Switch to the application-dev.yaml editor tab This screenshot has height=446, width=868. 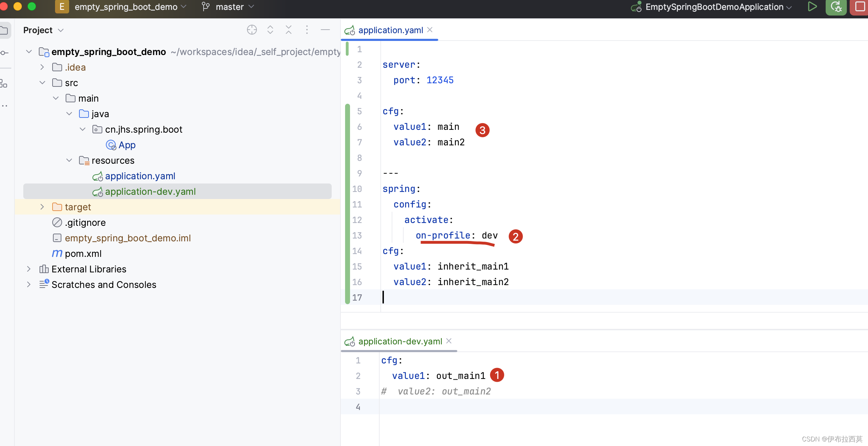[400, 342]
